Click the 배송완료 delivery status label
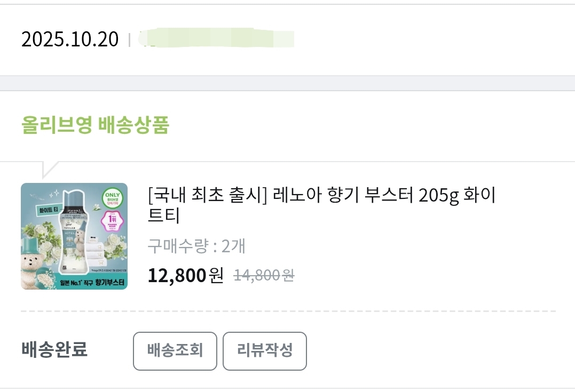 tap(54, 350)
